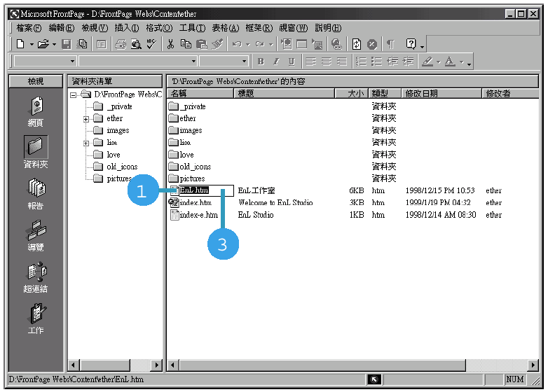548x392 pixels.
Task: Paste with the clipboard icon
Action: [x=201, y=44]
